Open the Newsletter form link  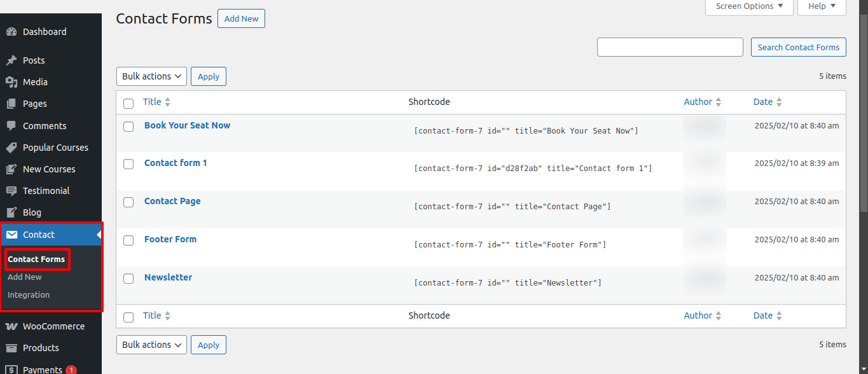[168, 277]
